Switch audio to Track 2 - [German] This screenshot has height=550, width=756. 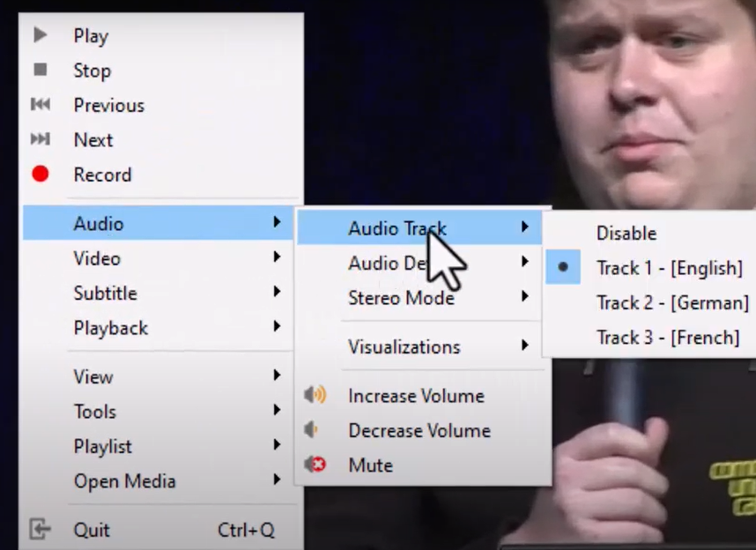pyautogui.click(x=671, y=302)
